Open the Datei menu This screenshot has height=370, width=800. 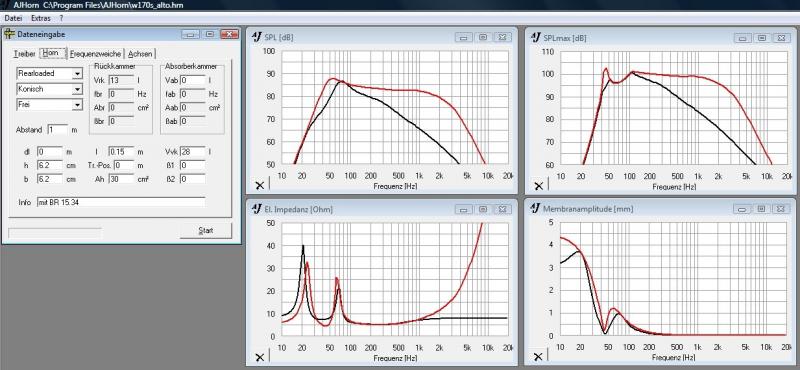tap(13, 18)
